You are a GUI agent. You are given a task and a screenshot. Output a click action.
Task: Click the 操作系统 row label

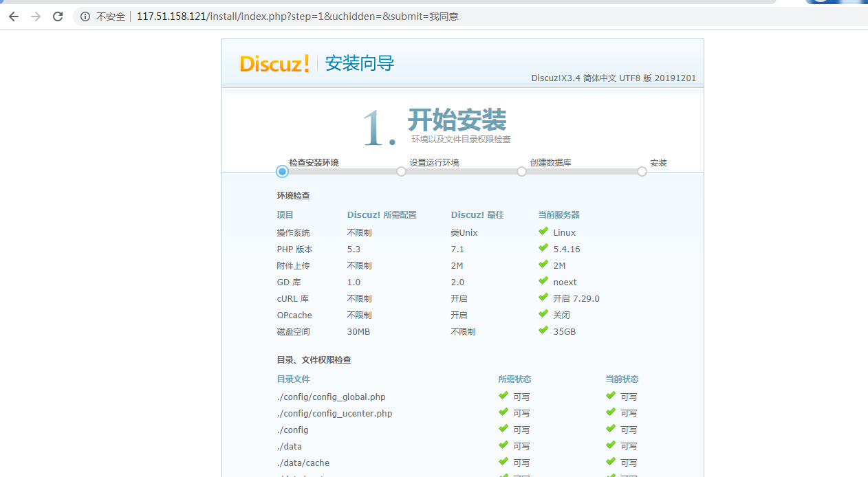click(294, 233)
